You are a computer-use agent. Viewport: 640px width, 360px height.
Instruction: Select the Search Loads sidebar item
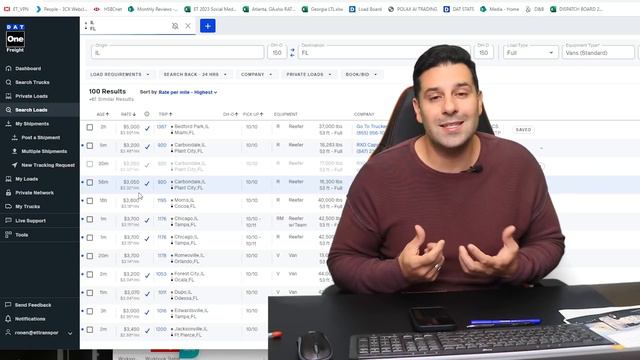click(x=31, y=110)
